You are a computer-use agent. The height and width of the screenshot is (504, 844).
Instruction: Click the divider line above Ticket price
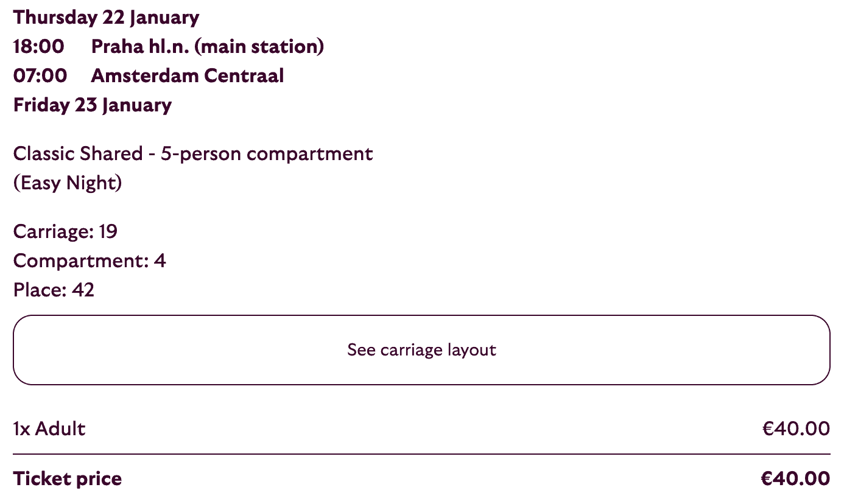(421, 454)
